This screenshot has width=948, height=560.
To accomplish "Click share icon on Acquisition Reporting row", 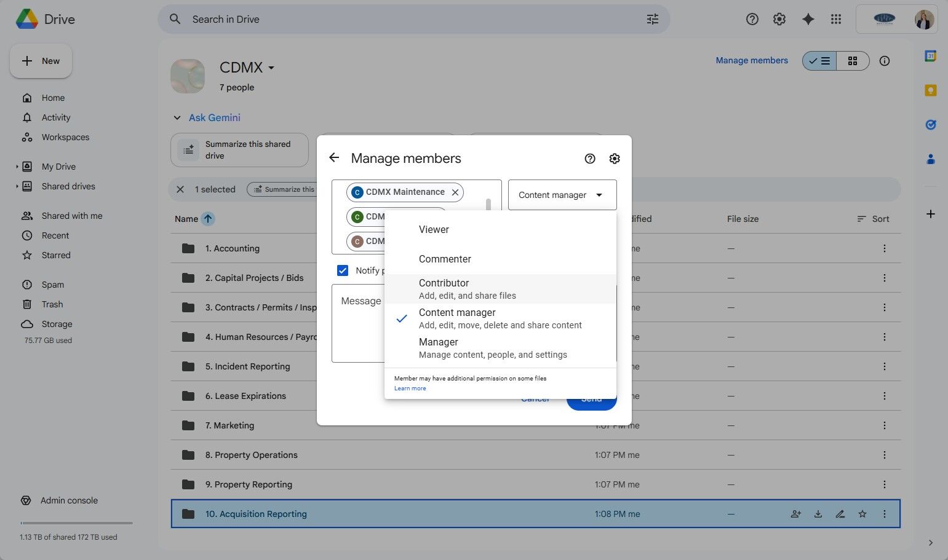I will (796, 514).
